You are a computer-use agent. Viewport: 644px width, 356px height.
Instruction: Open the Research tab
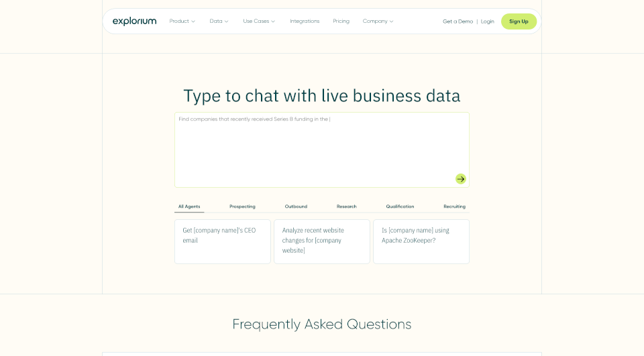click(x=346, y=206)
